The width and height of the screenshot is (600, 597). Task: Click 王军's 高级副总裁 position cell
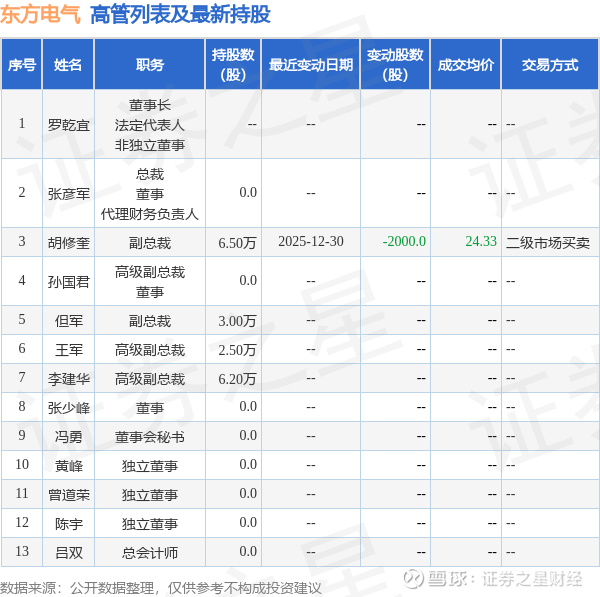point(150,350)
